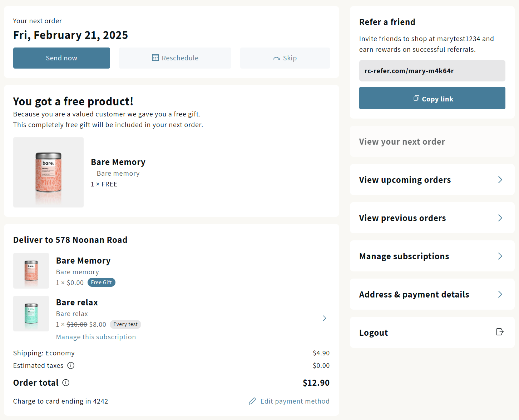Open View your next order
This screenshot has width=519, height=420.
(432, 141)
